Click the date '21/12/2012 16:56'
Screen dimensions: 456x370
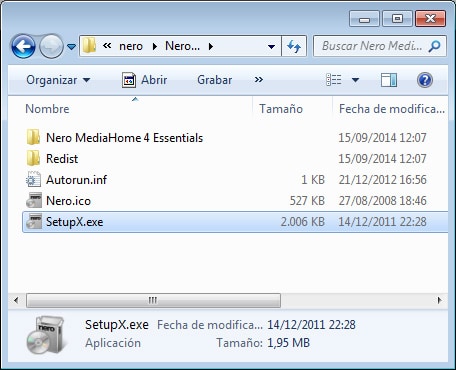(382, 180)
